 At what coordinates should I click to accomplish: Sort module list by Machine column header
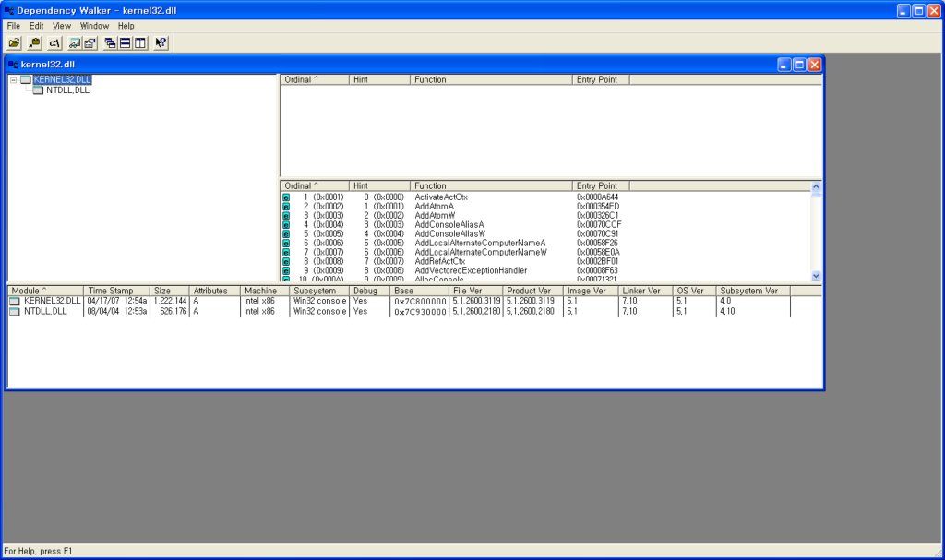coord(264,291)
